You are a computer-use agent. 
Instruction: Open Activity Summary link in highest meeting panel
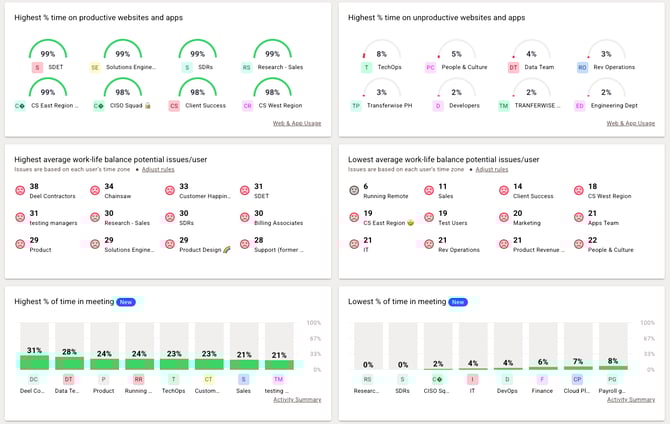coord(296,399)
